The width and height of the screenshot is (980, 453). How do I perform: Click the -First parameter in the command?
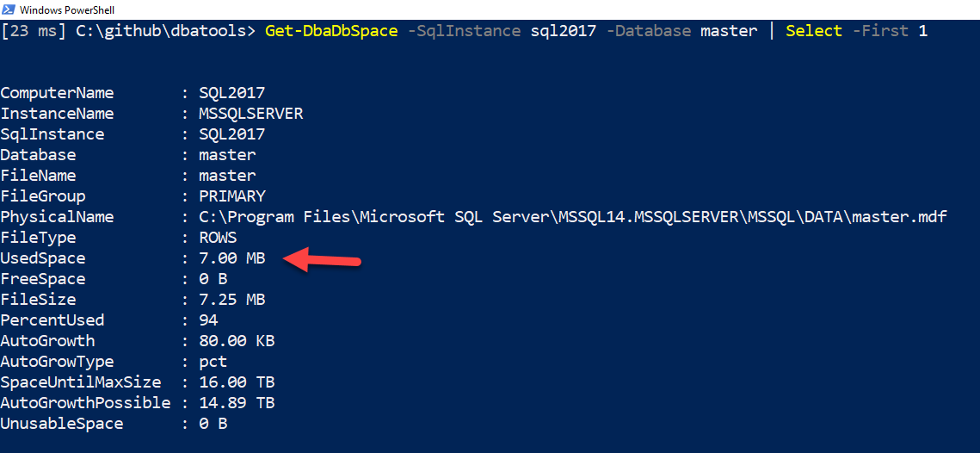point(880,31)
